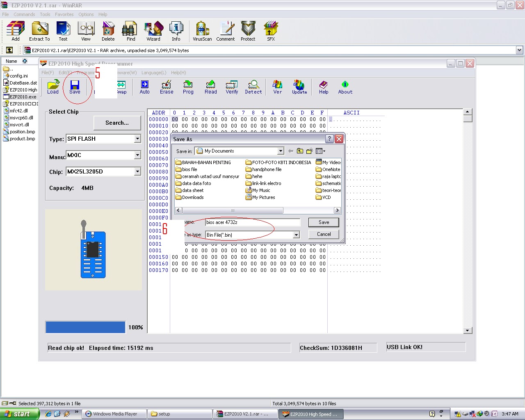Image resolution: width=525 pixels, height=420 pixels.
Task: Open the Chip dropdown showing MX25L3205D
Action: point(137,171)
